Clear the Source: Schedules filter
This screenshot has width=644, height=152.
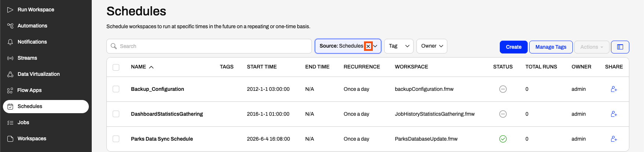point(368,46)
